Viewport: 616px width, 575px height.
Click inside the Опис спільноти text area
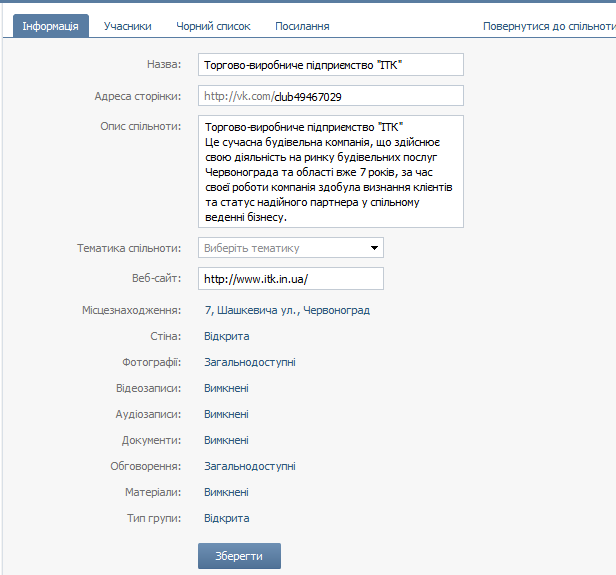331,171
